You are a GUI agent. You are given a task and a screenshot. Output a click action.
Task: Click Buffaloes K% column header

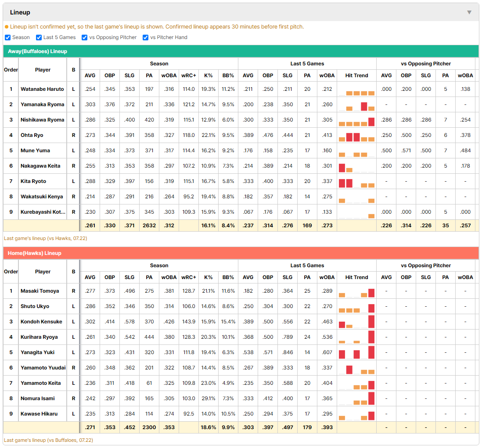point(208,75)
